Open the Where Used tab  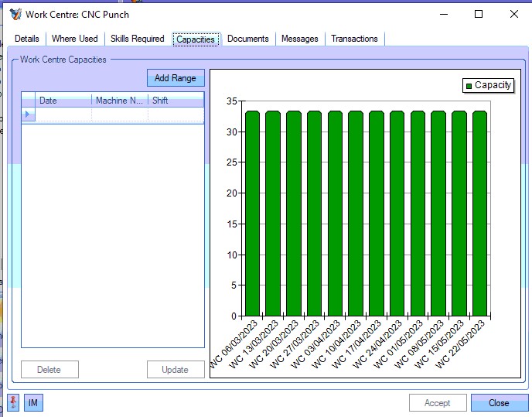75,39
